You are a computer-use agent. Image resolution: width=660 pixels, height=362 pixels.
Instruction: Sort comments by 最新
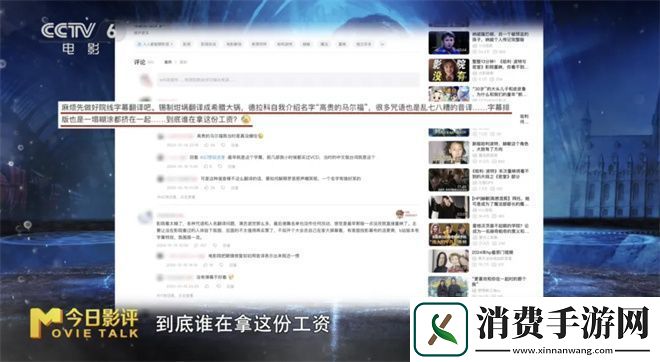click(183, 62)
